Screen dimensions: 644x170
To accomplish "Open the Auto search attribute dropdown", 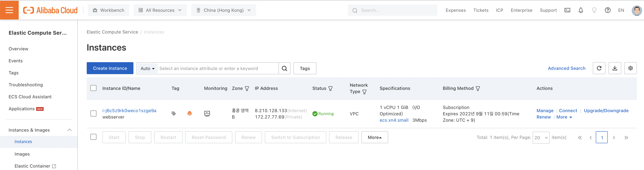I will tap(147, 68).
